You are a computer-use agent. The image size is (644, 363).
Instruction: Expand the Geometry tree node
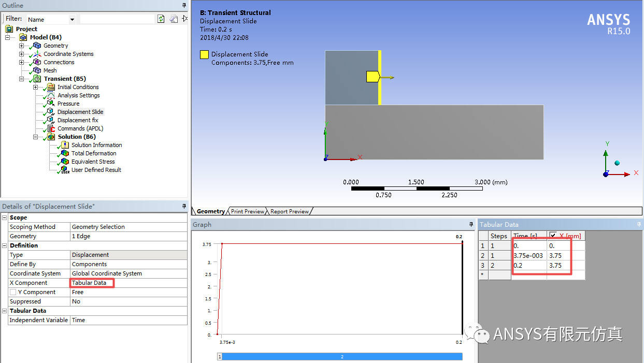point(21,46)
